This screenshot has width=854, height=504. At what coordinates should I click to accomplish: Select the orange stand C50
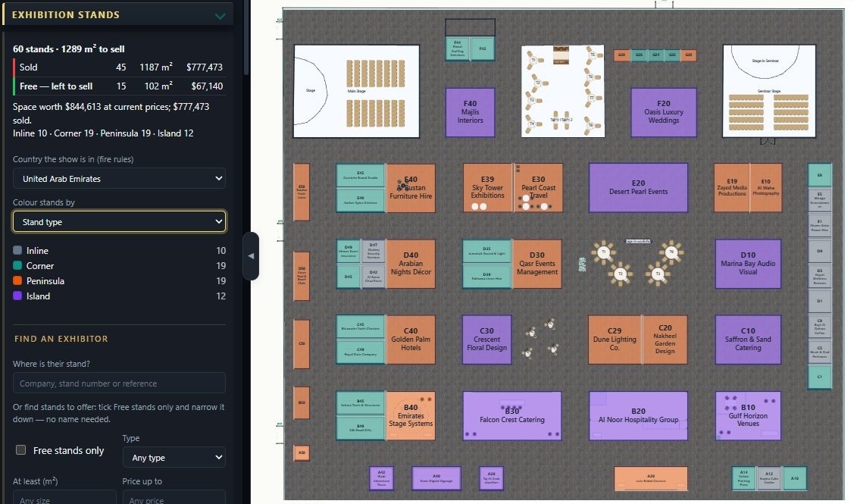(302, 344)
